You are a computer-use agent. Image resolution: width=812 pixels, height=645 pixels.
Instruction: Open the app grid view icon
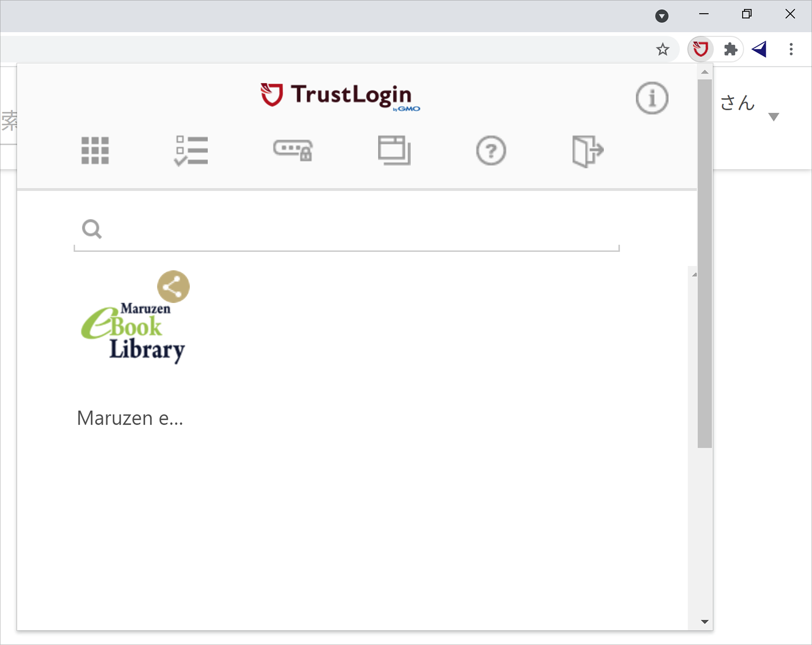95,150
